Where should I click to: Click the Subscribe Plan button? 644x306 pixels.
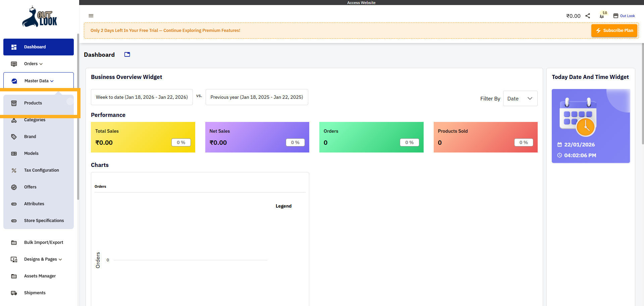tap(614, 30)
